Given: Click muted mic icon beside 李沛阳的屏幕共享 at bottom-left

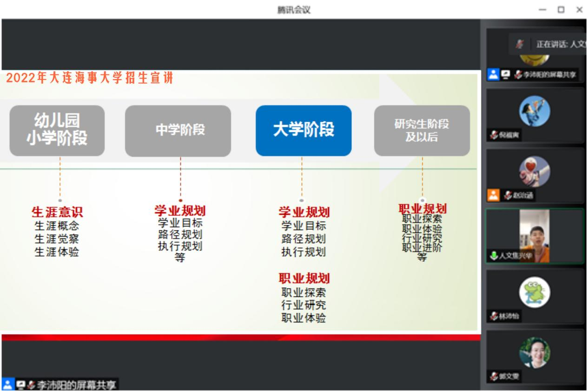Looking at the screenshot, I should pos(31,384).
